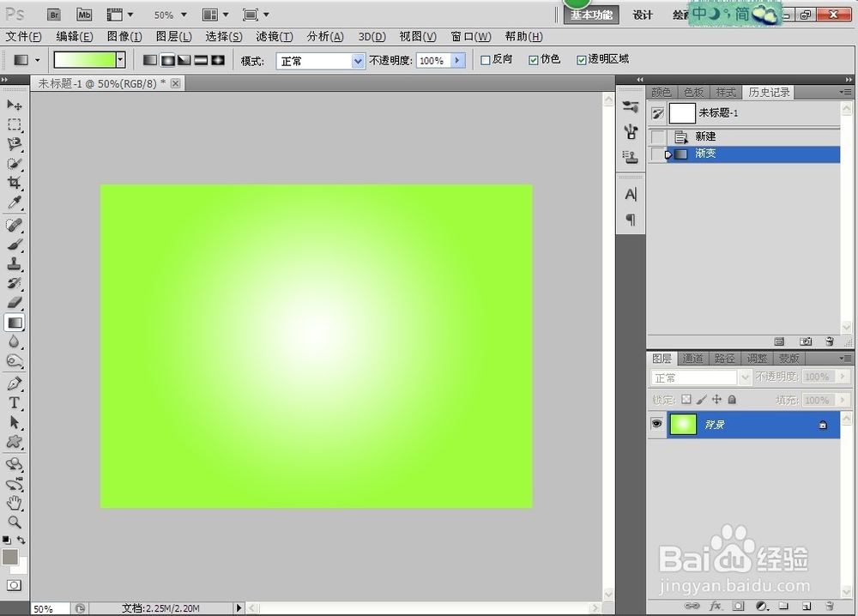Open the 图像(I) menu

(124, 37)
